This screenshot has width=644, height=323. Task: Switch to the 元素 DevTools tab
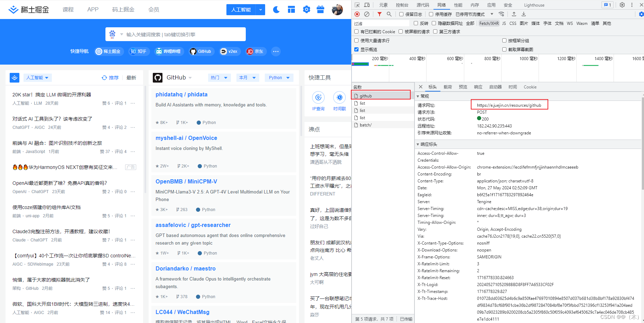pos(383,5)
